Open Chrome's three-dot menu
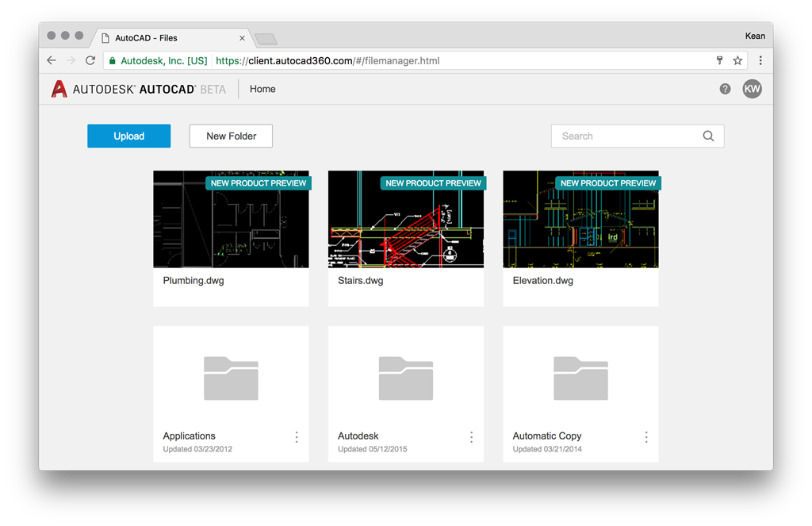Screen dimensions: 812x526 coord(760,60)
